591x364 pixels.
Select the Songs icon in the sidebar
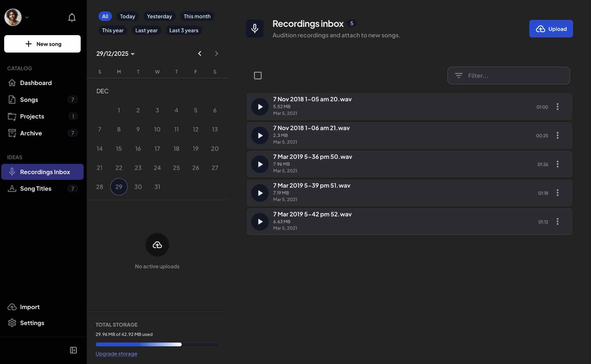(x=12, y=99)
